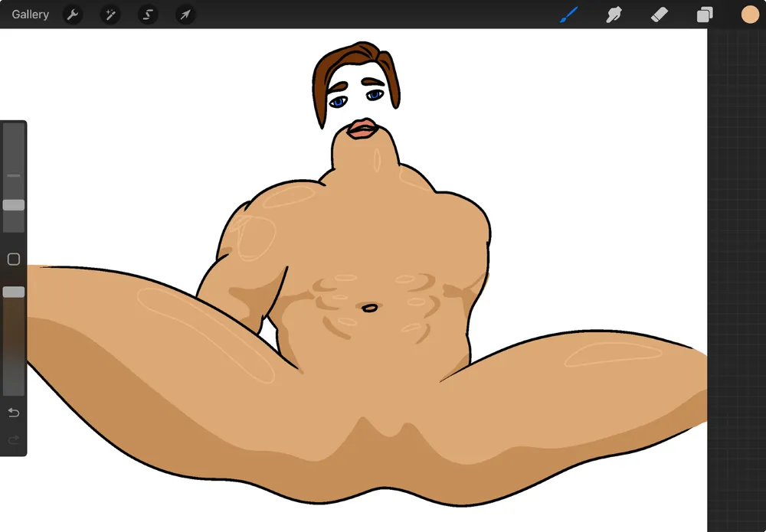
Task: Tap the square Modify button on sidebar
Action: 14,259
